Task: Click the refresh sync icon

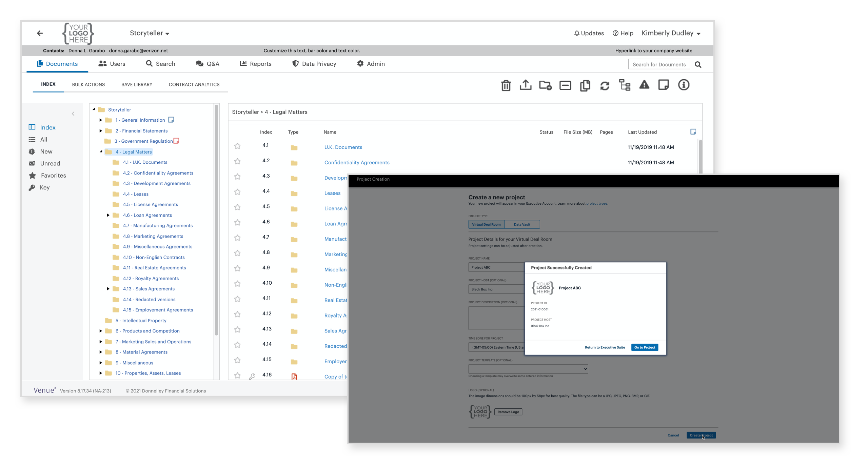Action: [605, 85]
